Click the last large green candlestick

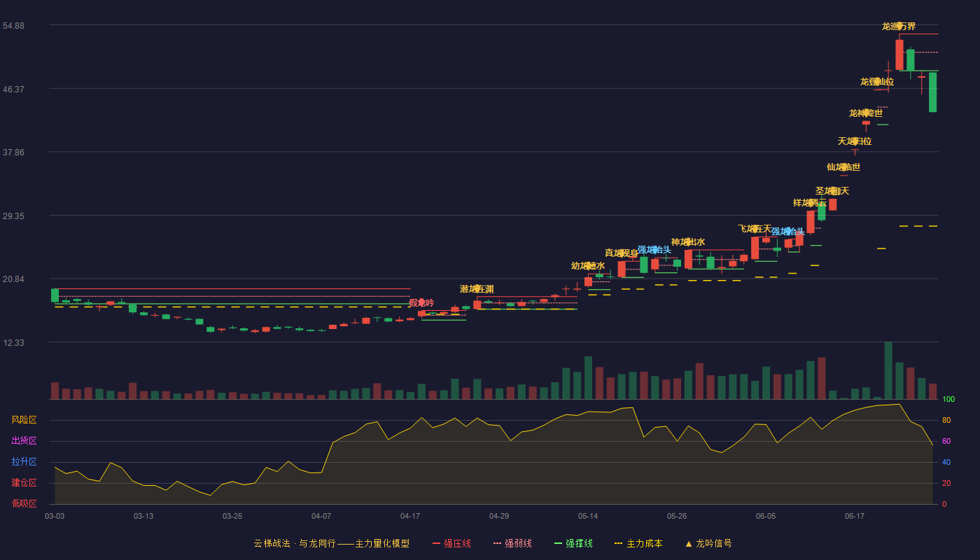click(x=932, y=92)
